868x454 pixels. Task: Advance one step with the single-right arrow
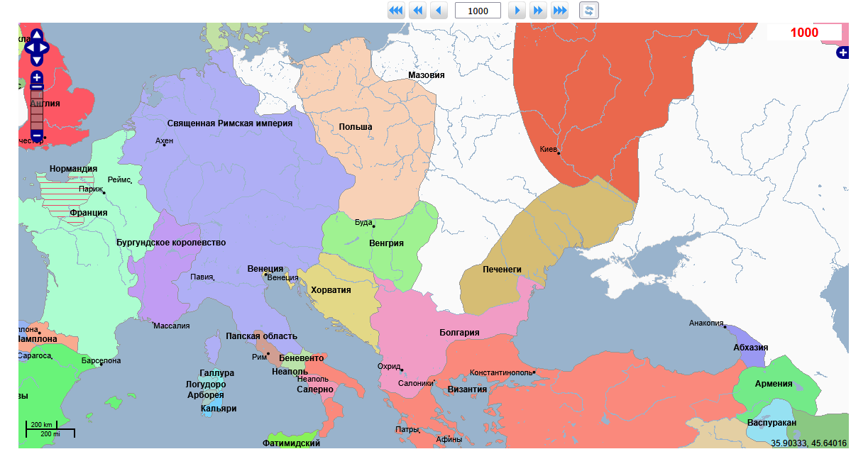(x=518, y=11)
